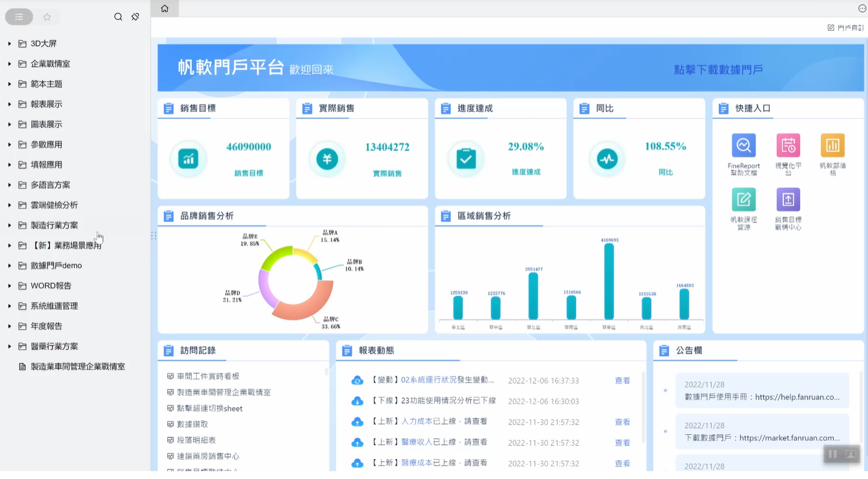This screenshot has height=479, width=868.
Task: Click 查看 for 人力成本
Action: [x=622, y=422]
